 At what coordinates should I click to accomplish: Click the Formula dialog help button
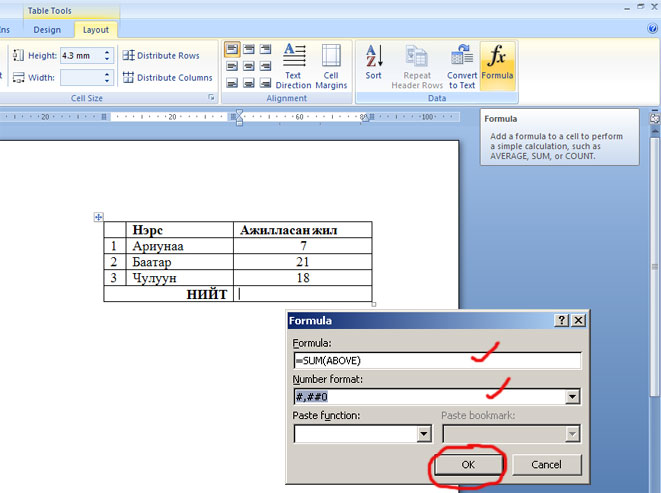click(x=562, y=321)
